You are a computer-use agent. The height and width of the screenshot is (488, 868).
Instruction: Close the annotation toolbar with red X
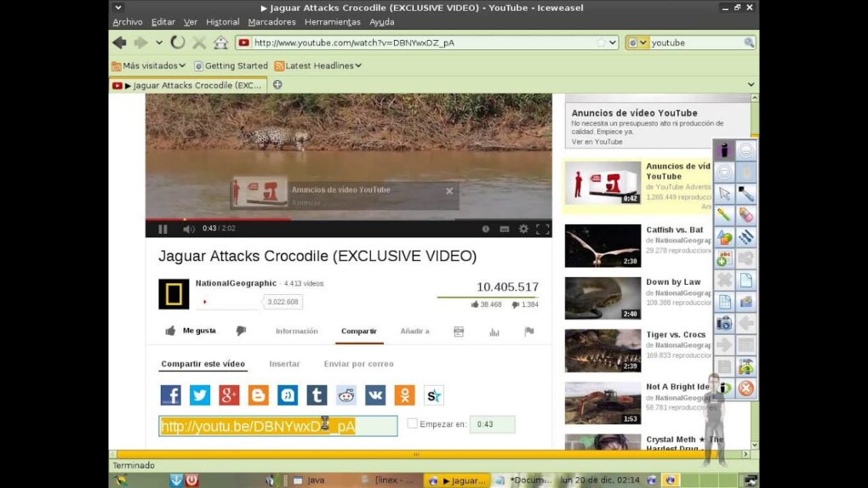[745, 388]
